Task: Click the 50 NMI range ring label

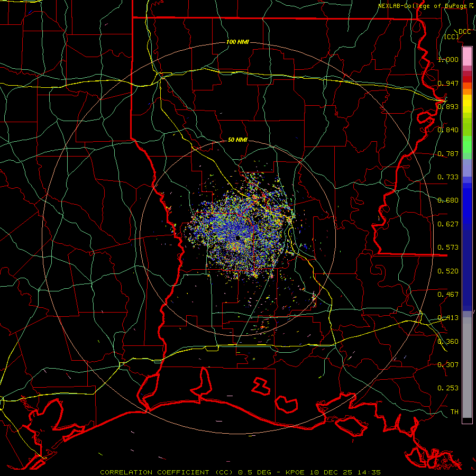Action: click(237, 140)
